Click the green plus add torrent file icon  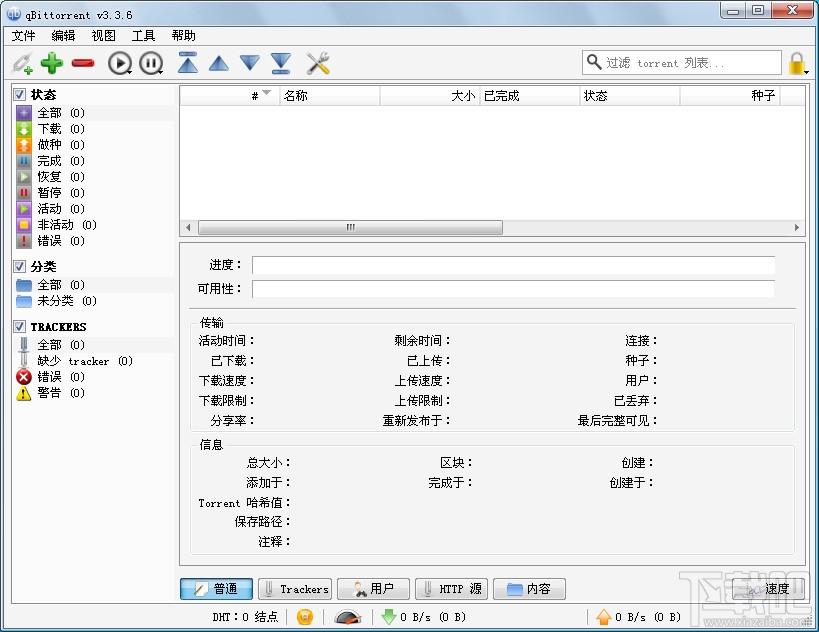click(x=52, y=63)
